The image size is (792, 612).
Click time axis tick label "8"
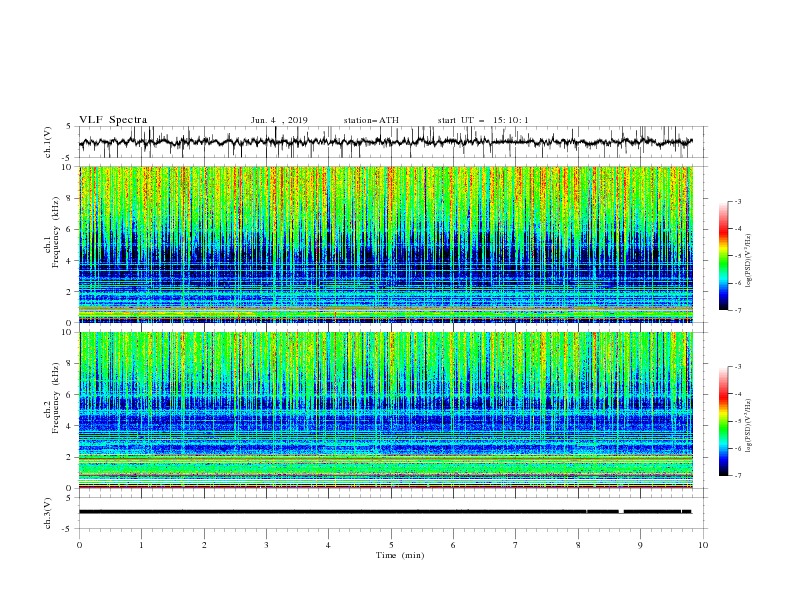coord(578,545)
